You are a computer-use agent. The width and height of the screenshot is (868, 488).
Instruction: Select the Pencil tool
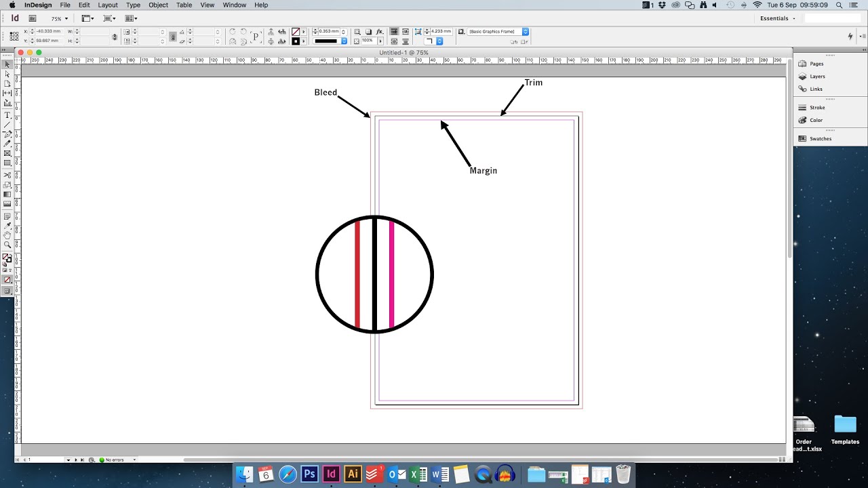point(7,144)
